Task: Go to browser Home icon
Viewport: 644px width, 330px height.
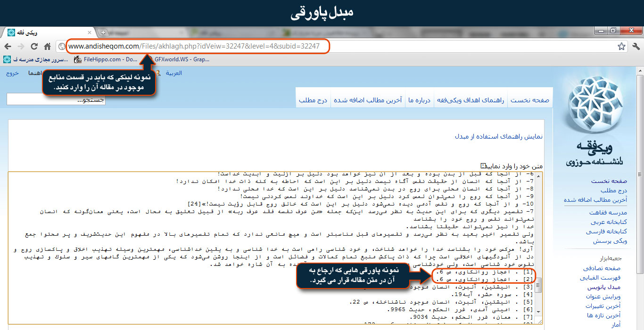Action: coord(47,46)
